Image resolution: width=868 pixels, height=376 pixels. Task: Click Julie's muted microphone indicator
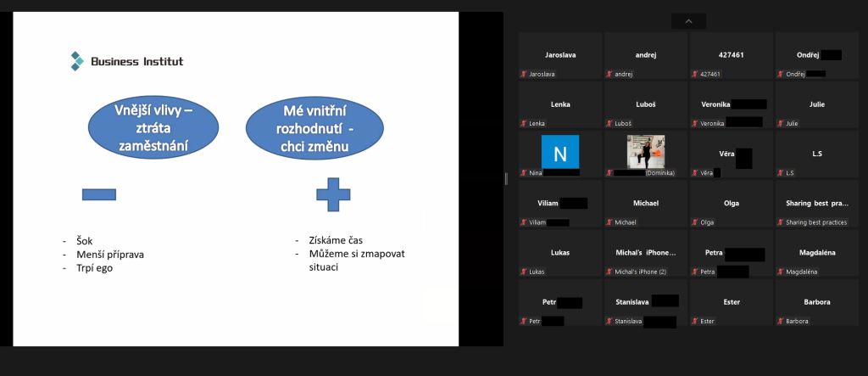(780, 124)
